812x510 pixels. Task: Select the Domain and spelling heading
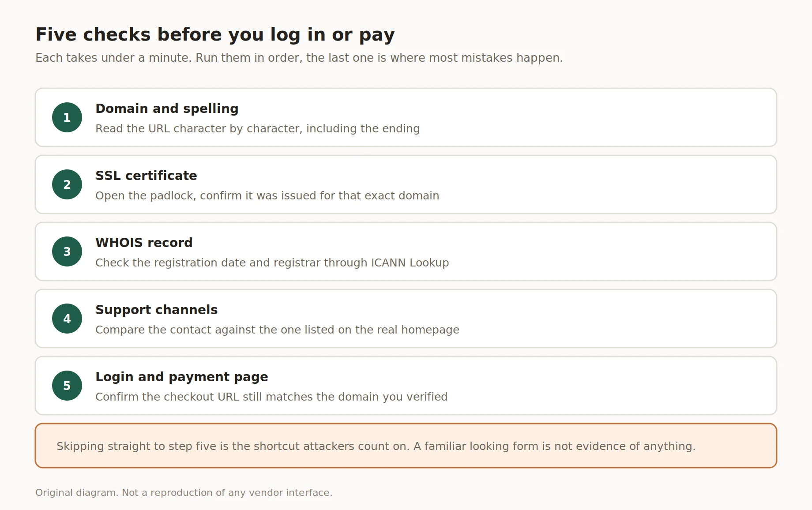tap(167, 109)
